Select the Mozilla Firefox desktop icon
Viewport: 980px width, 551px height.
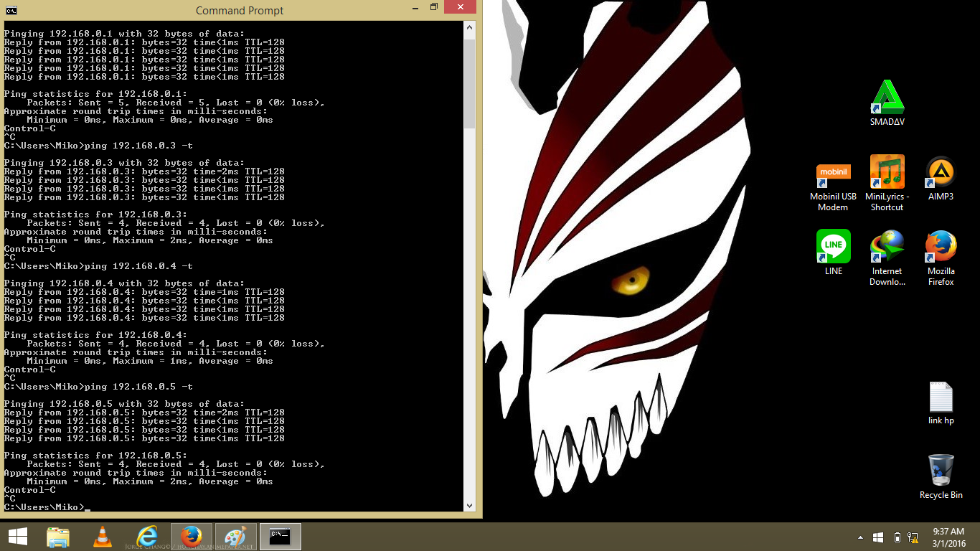click(941, 258)
